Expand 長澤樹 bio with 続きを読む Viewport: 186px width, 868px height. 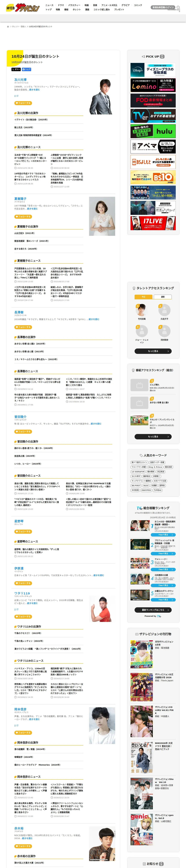coord(94,319)
